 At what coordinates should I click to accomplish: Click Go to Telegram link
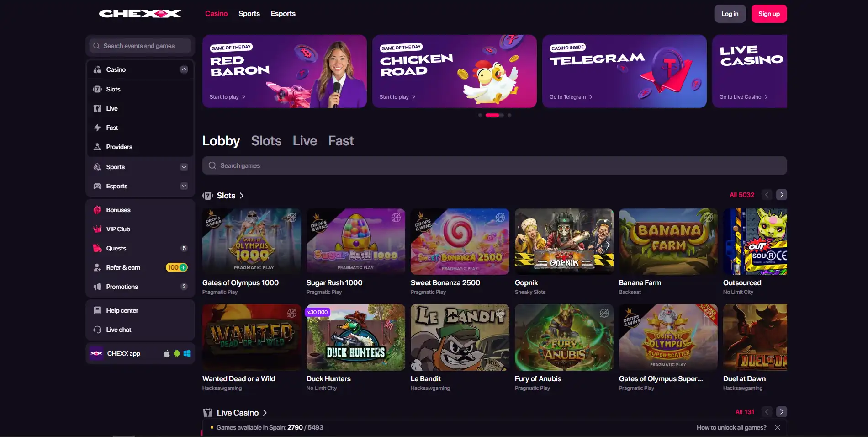[x=571, y=97]
